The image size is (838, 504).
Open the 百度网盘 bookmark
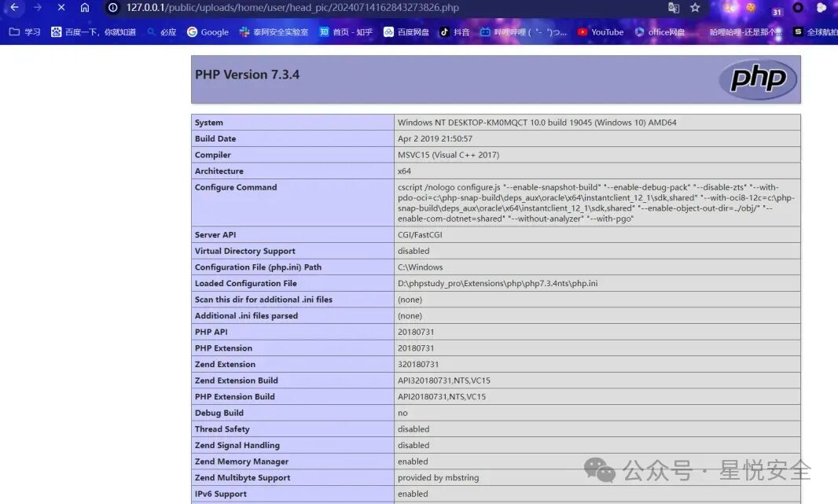pyautogui.click(x=406, y=32)
